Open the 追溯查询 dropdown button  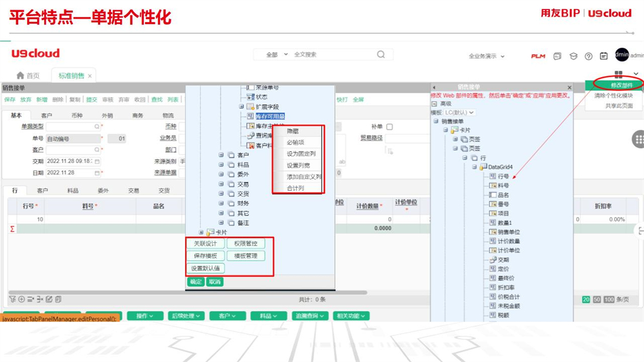[310, 316]
